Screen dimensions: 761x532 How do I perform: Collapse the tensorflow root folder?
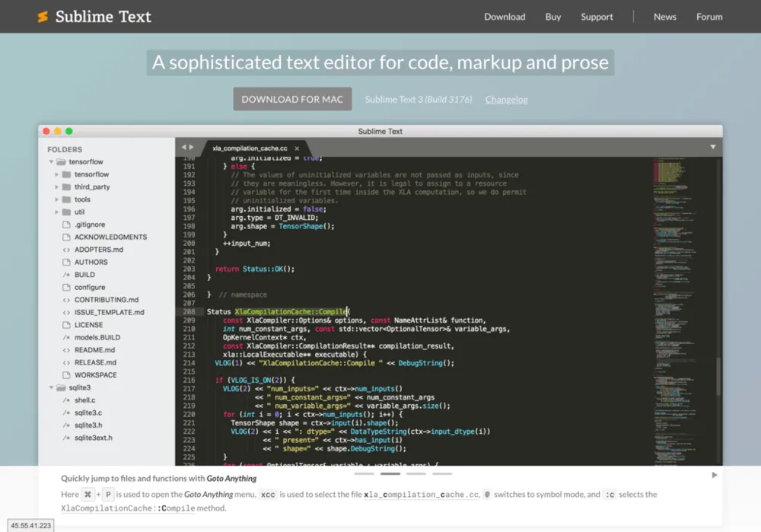click(52, 162)
